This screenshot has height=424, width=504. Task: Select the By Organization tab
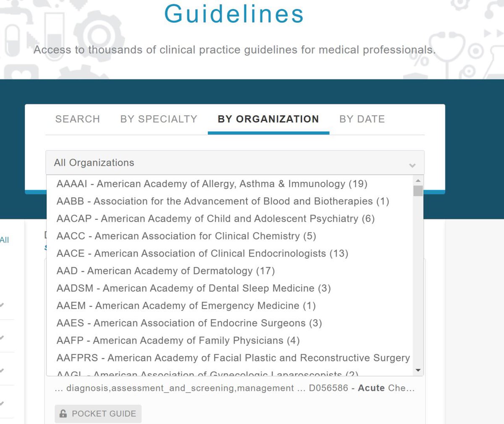click(268, 119)
